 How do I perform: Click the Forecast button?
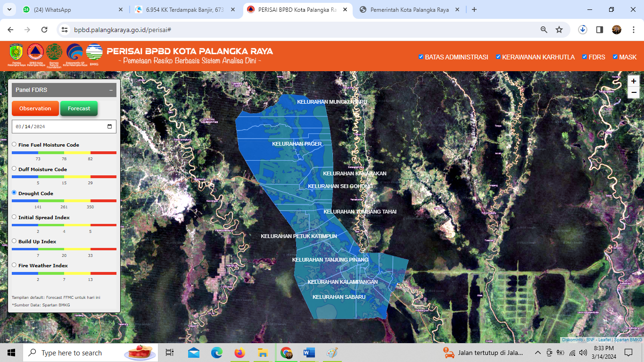(79, 108)
